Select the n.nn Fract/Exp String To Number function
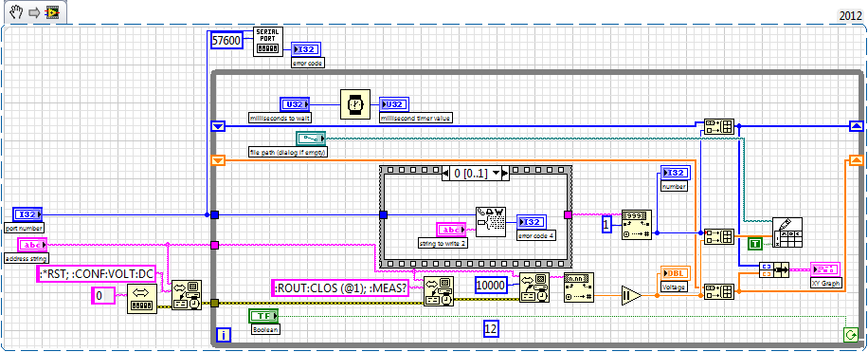 (578, 287)
